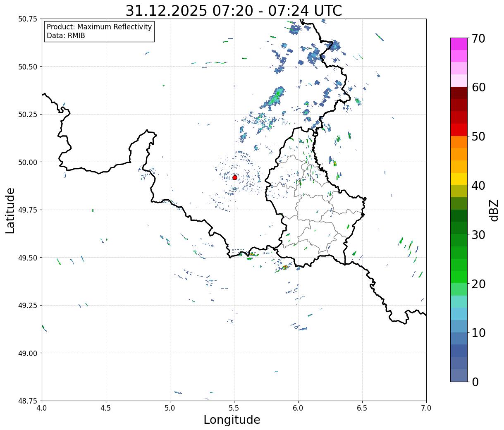Click the 'dBZ' colorbar label
The image size is (504, 430).
[494, 210]
